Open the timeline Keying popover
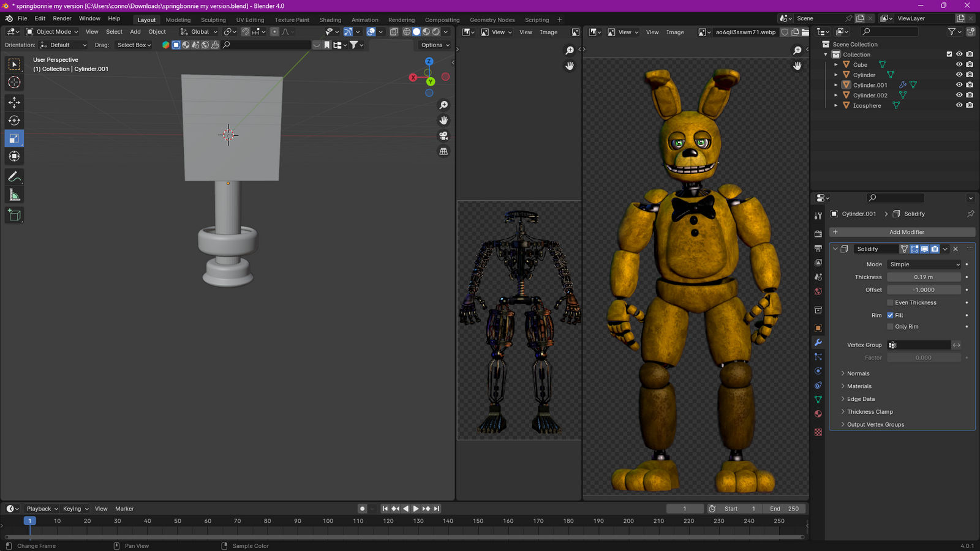 coord(75,509)
